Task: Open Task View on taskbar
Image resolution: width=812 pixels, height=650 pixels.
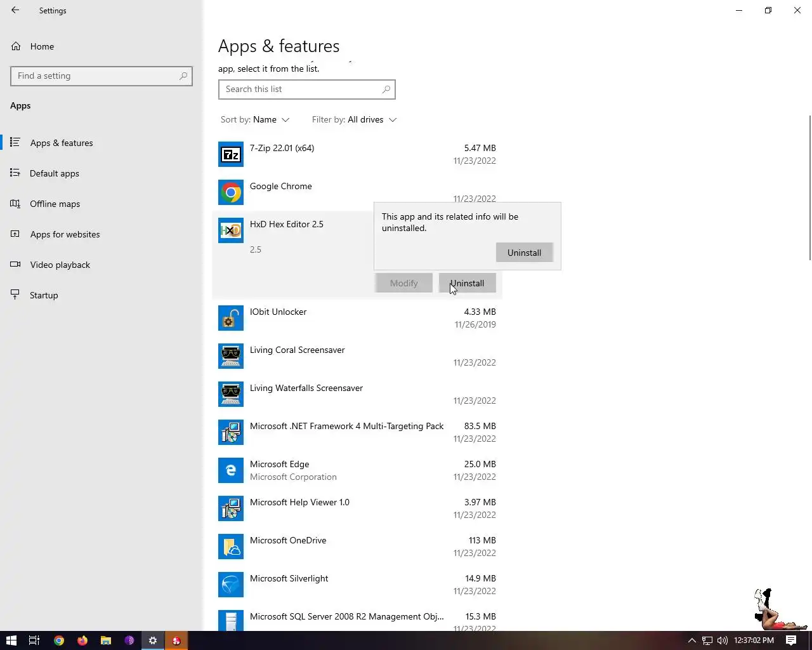Action: pos(34,640)
